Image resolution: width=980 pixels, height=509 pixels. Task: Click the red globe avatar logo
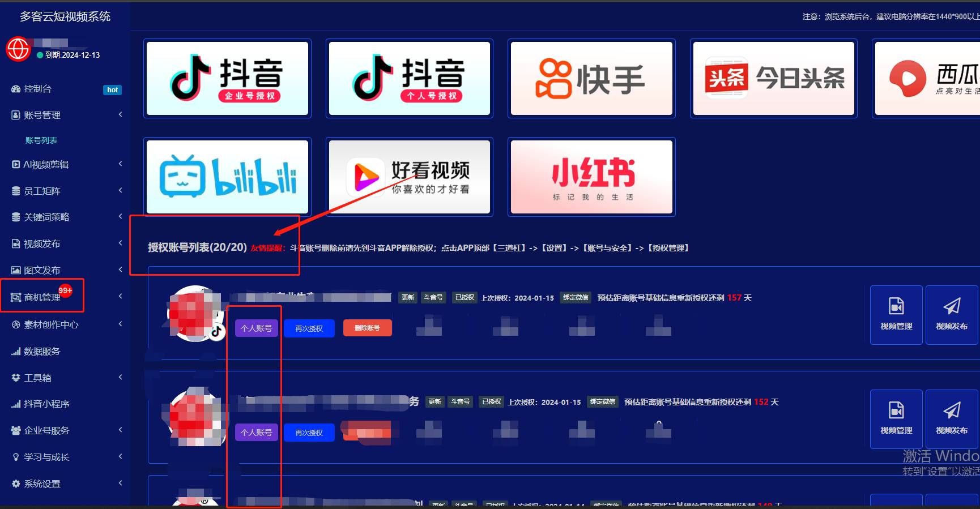tap(18, 49)
